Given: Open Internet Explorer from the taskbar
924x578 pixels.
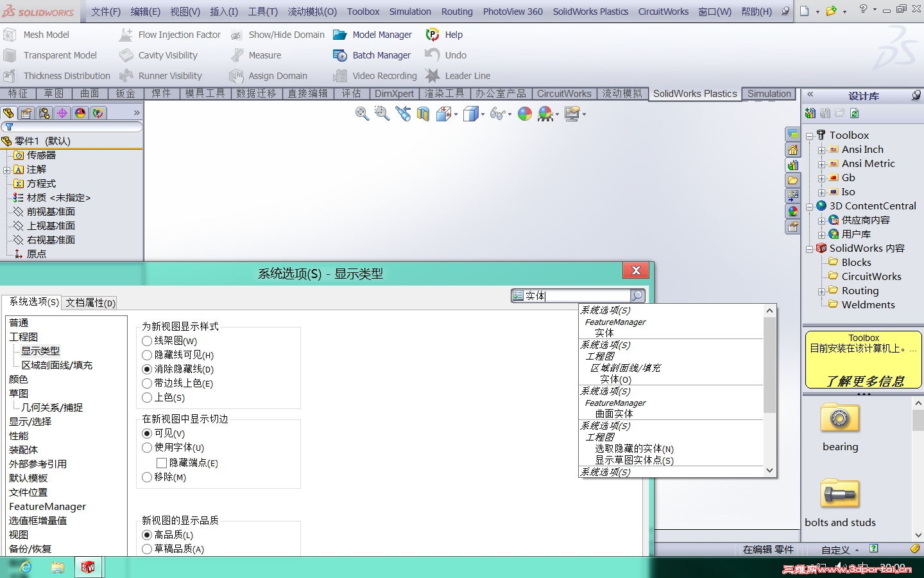Looking at the screenshot, I should click(25, 567).
